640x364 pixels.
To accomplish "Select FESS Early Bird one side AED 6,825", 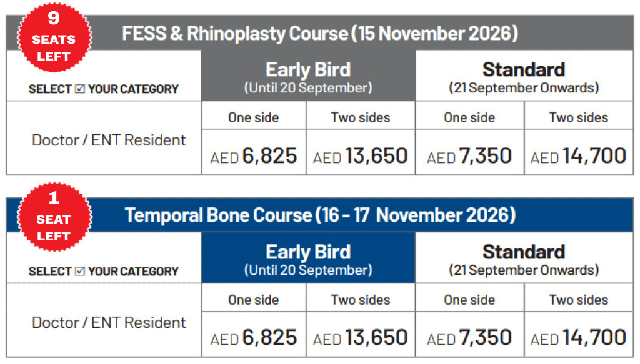I will (254, 156).
